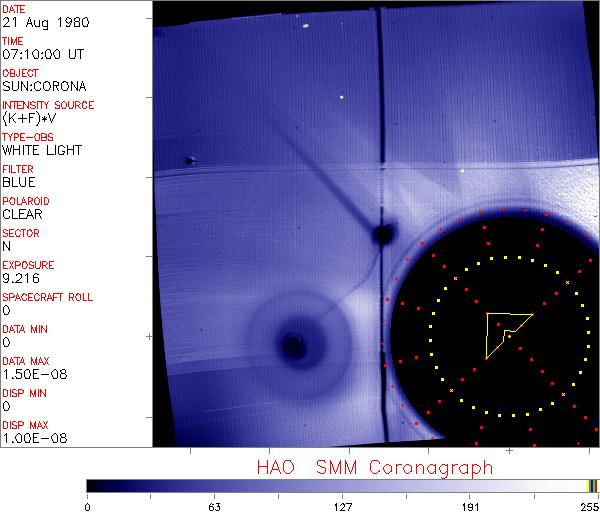Click the yellow stripe at the colorbar's right end

[590, 485]
